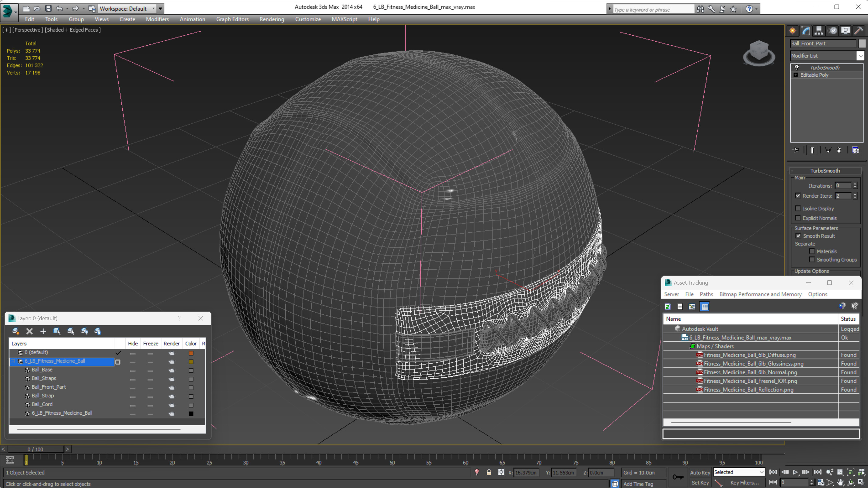This screenshot has width=868, height=488.
Task: Open Paths menu in Asset Tracking
Action: (706, 294)
